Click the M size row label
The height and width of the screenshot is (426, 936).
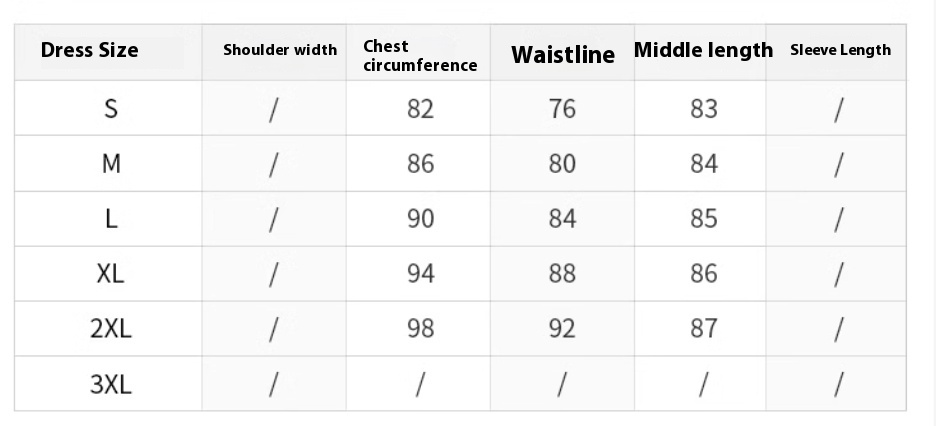tap(111, 164)
